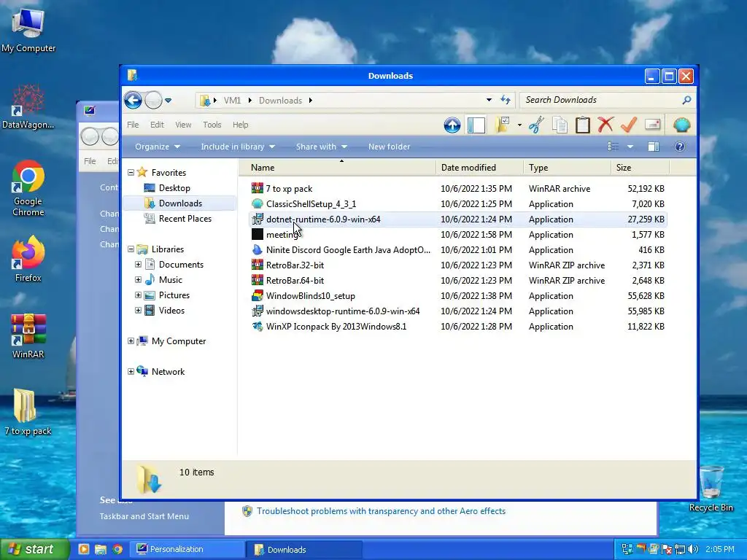Sort by Date modified column header

(x=480, y=168)
